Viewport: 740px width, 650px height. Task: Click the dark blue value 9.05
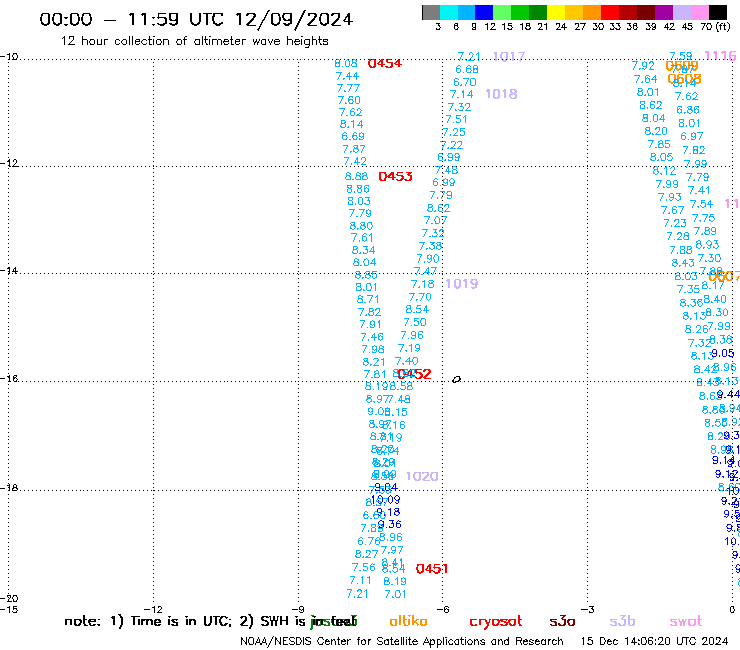click(723, 353)
